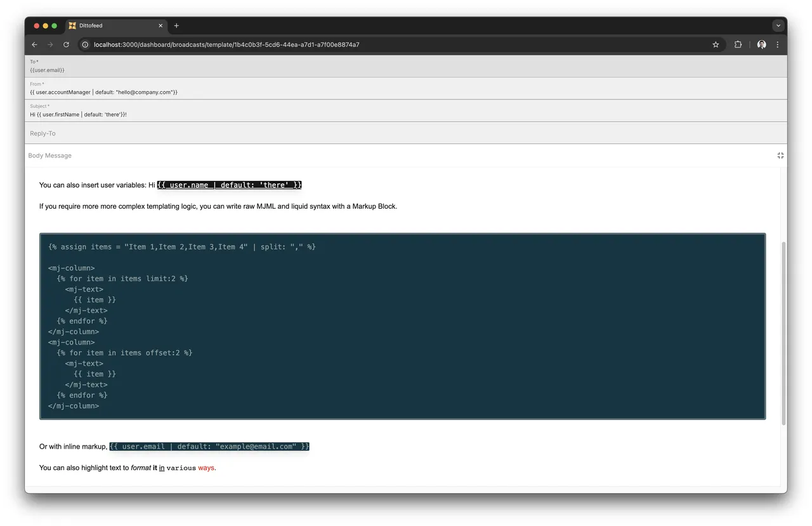The height and width of the screenshot is (526, 812).
Task: Open the browser extensions puzzle icon
Action: (738, 45)
